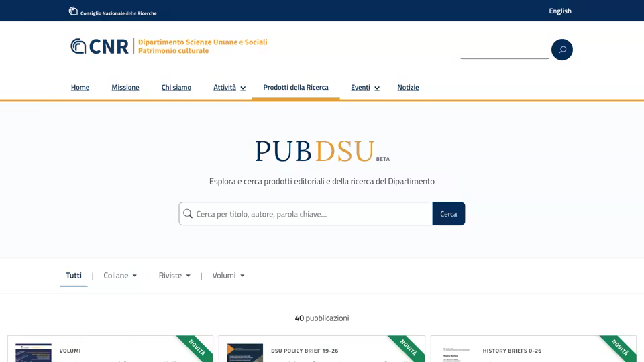The image size is (644, 362).
Task: Open the DSU Policy Brief 19-26 thumbnail
Action: (245, 353)
